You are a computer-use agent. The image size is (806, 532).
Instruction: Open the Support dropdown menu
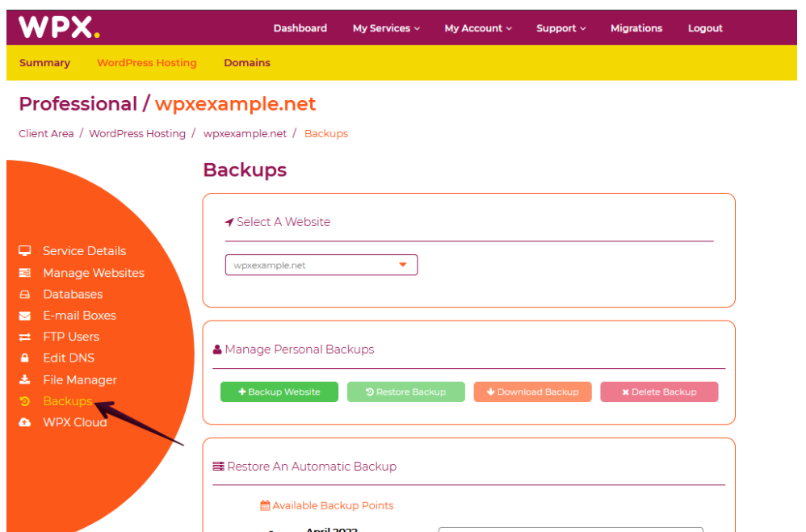point(560,28)
